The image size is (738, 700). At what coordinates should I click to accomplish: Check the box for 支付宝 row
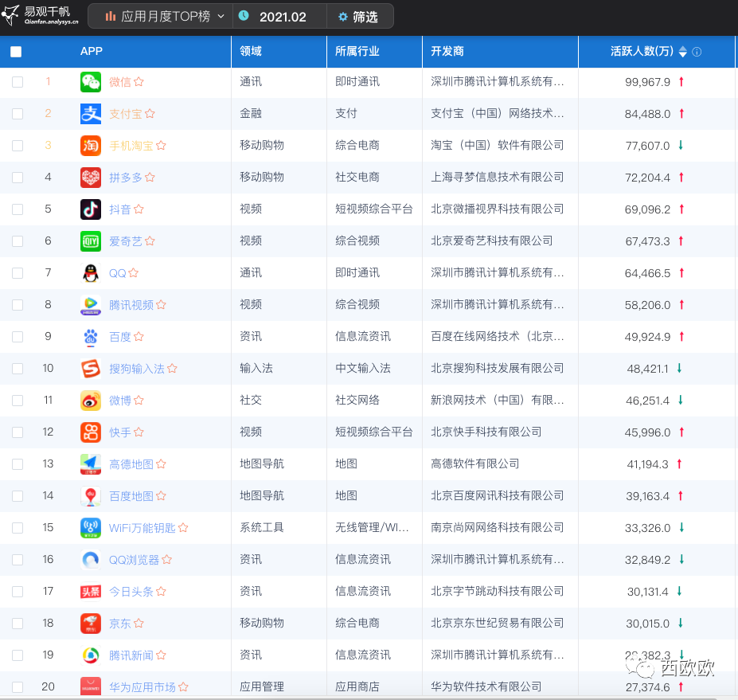click(x=18, y=114)
